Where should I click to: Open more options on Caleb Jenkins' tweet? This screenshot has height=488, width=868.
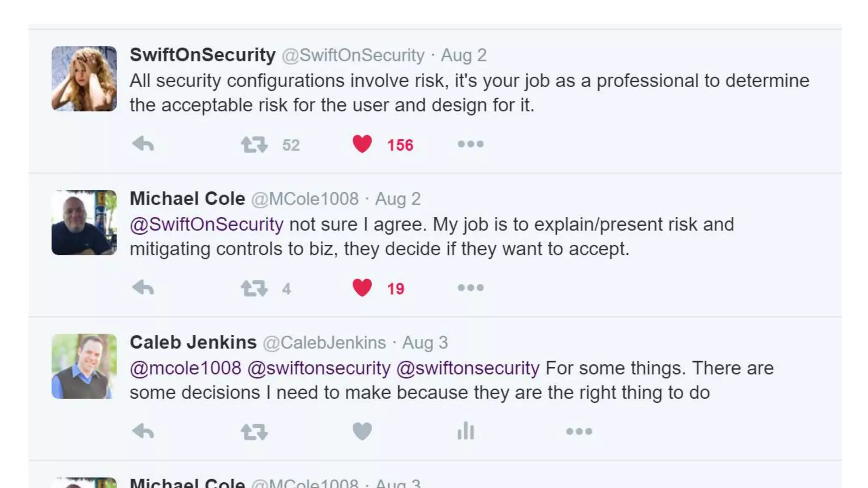coord(579,432)
